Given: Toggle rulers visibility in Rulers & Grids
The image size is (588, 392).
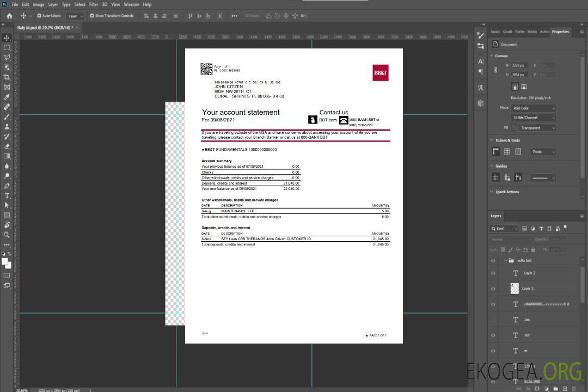Looking at the screenshot, I should pos(496,151).
